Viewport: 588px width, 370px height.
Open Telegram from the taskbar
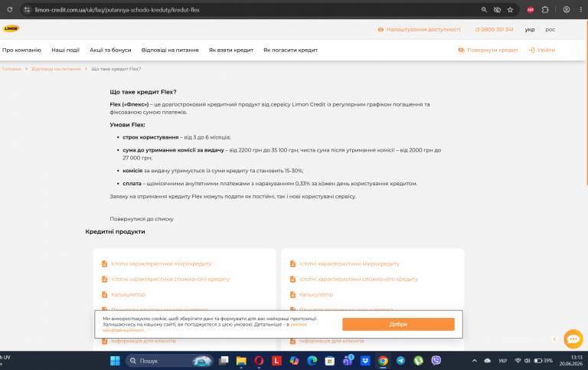pos(400,361)
